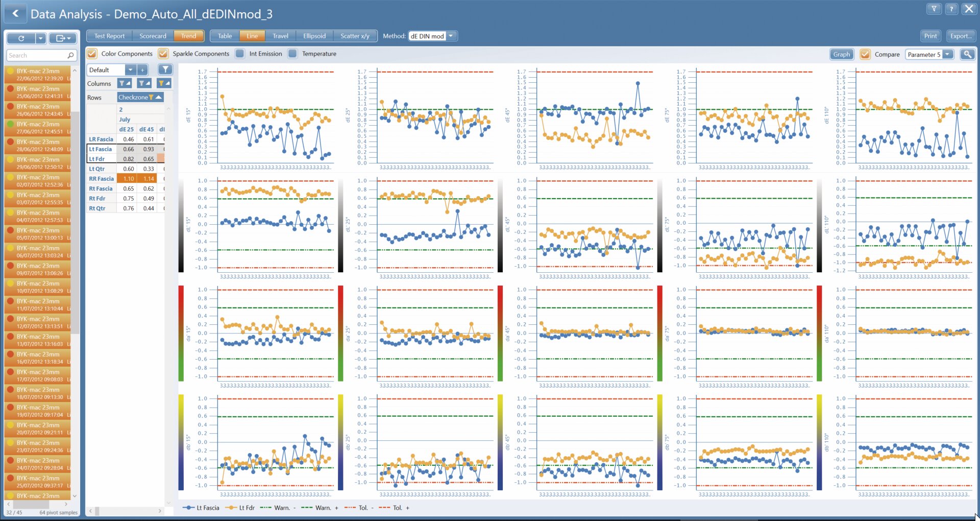The width and height of the screenshot is (980, 521).
Task: Select the BYK-mac 23mm sample from 22/06/2012
Action: point(37,74)
